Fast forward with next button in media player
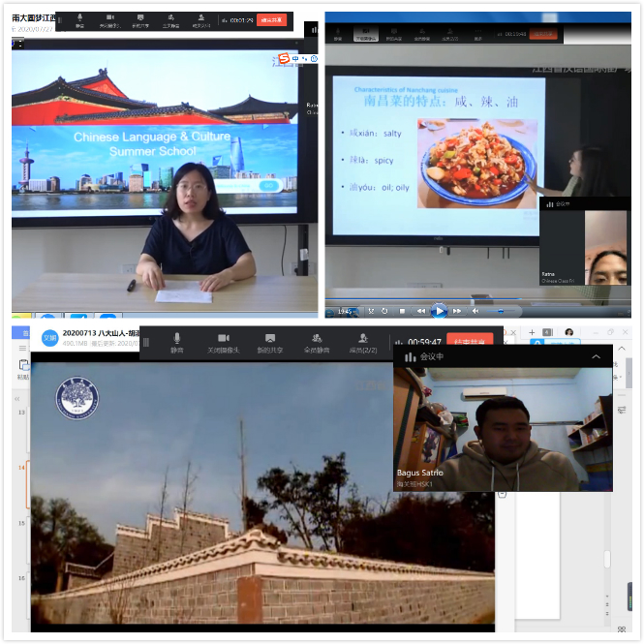Viewport: 644px width, 644px height. (457, 311)
